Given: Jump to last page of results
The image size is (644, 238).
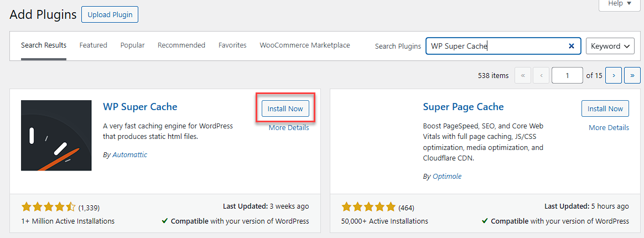Looking at the screenshot, I should [x=632, y=75].
